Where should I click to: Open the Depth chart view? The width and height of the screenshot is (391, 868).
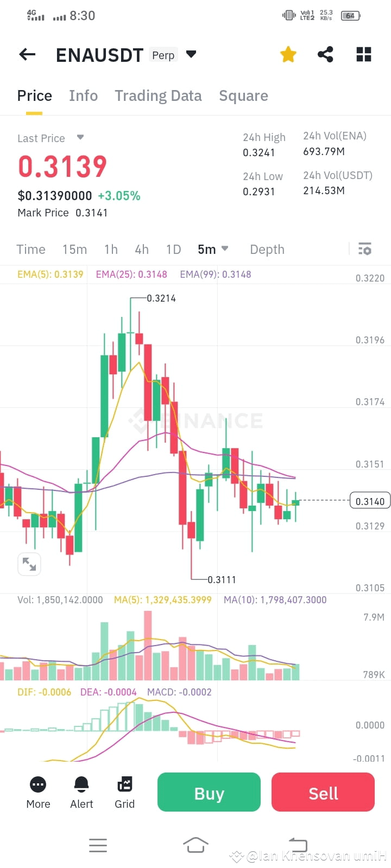pyautogui.click(x=267, y=250)
